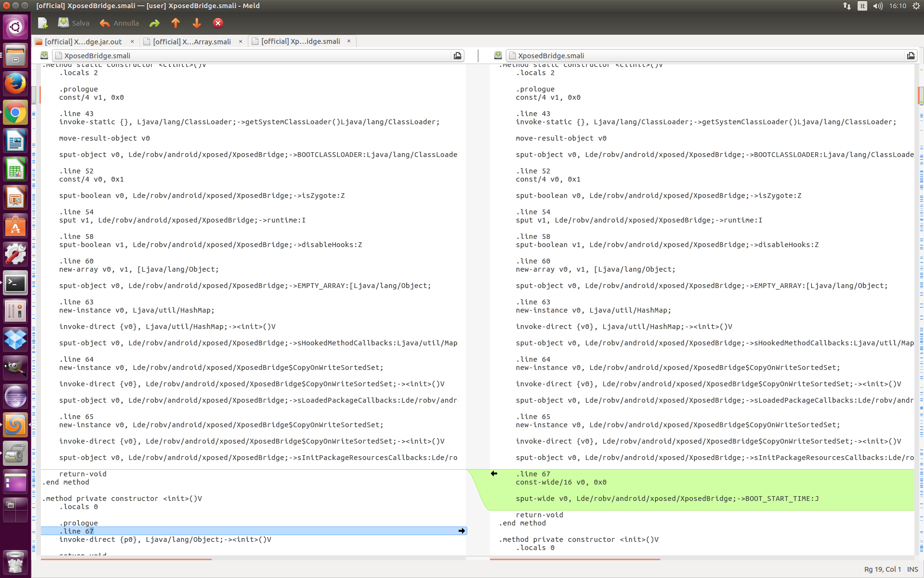Open the session gear menu
The width and height of the screenshot is (924, 578).
(916, 6)
